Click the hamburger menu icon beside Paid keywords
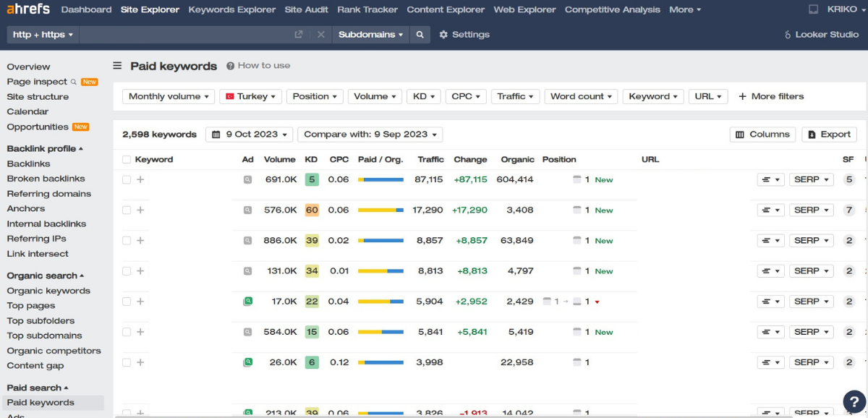Image resolution: width=868 pixels, height=418 pixels. click(x=117, y=66)
